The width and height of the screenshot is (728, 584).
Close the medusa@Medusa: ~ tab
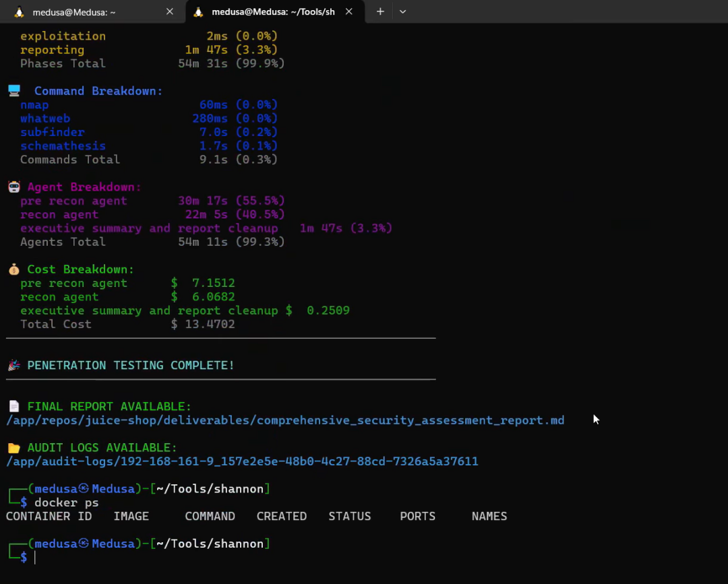coord(170,11)
